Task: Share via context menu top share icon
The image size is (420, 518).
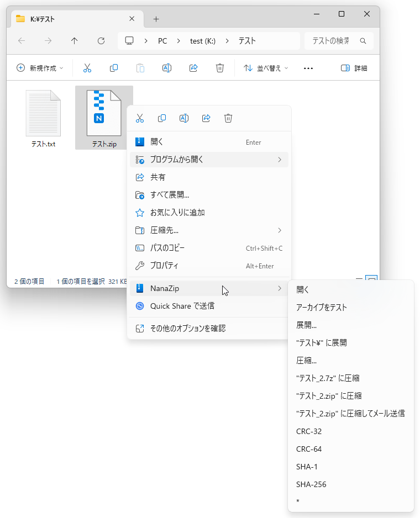Action: [x=206, y=118]
